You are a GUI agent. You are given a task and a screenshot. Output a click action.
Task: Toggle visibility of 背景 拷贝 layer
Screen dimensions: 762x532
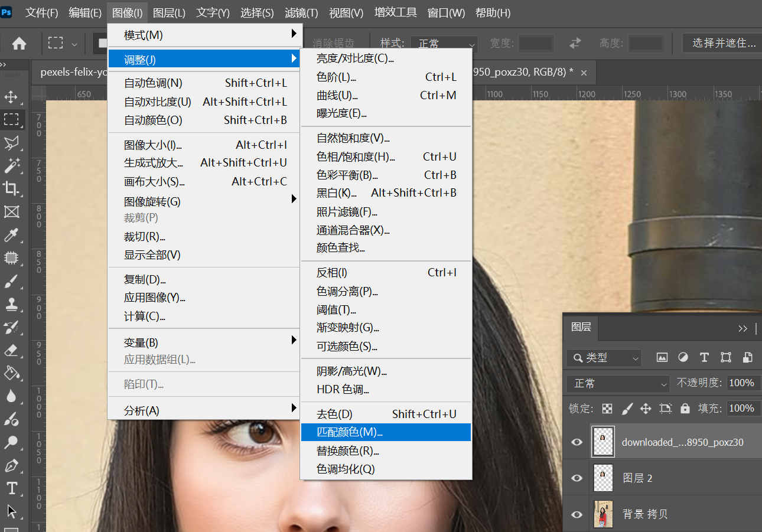coord(577,514)
